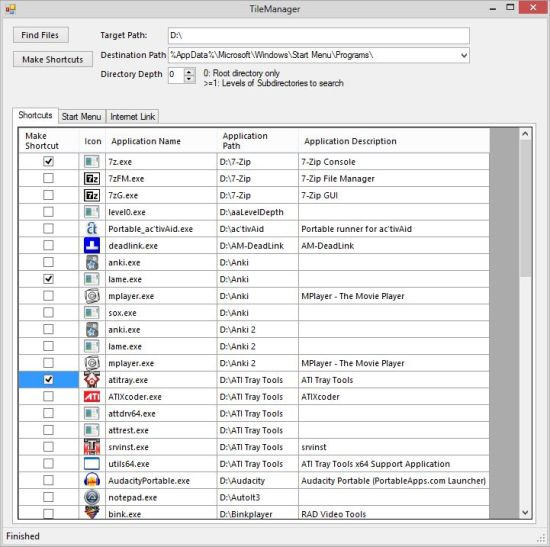Click the red ATI icon of ATIXcoder.exe
Screen dimensions: 550x547
click(92, 397)
